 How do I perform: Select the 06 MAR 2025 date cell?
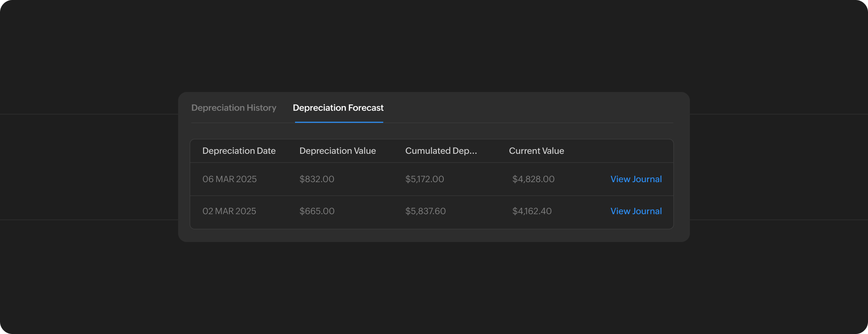point(229,179)
